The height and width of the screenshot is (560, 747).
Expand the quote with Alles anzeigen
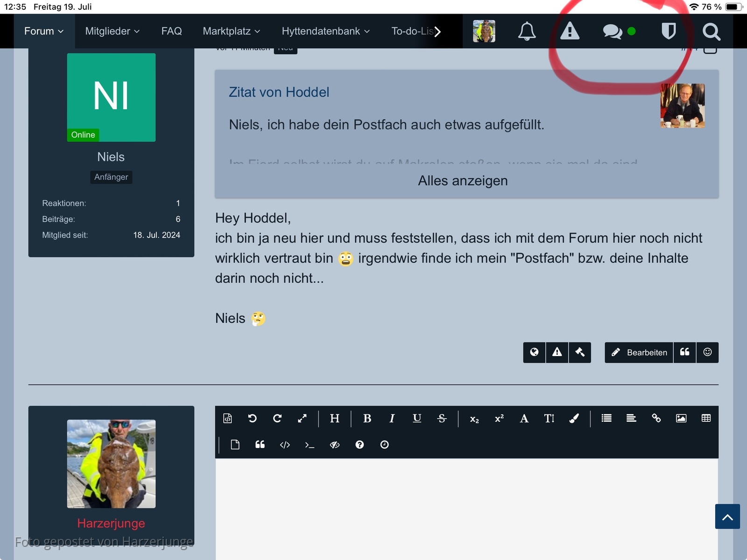click(462, 181)
